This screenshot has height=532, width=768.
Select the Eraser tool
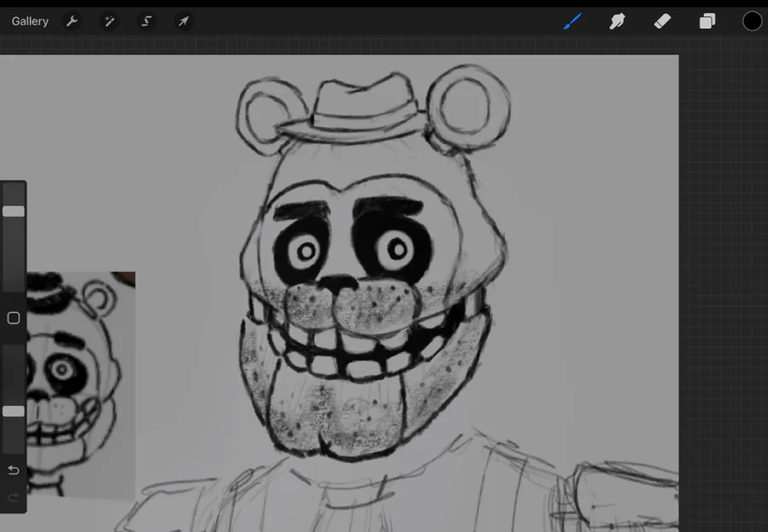[x=662, y=21]
